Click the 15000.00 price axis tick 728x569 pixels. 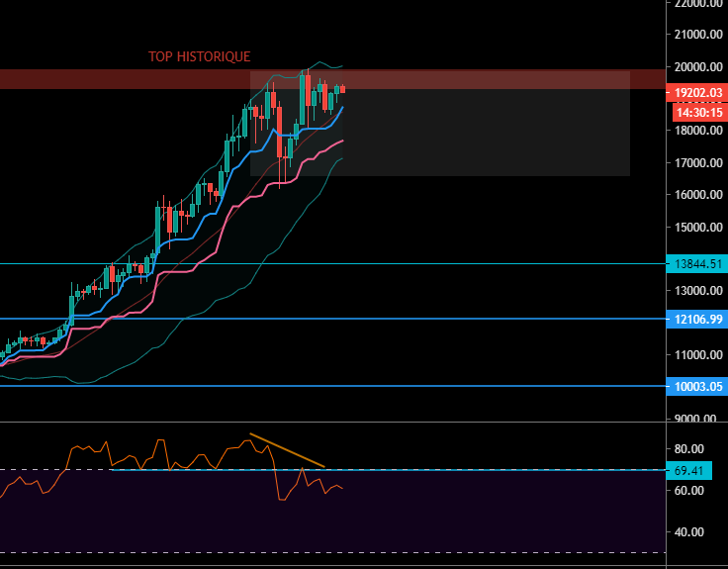point(697,228)
